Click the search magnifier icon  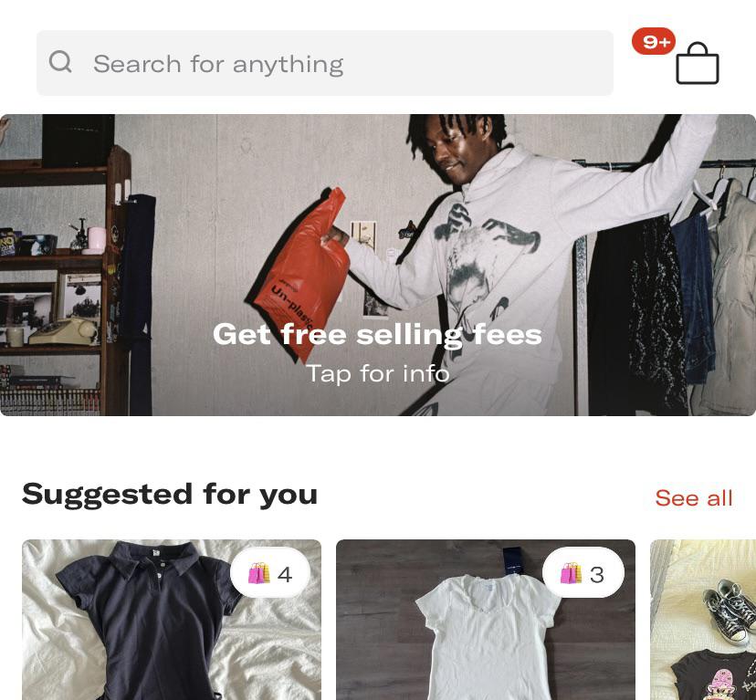(x=60, y=62)
